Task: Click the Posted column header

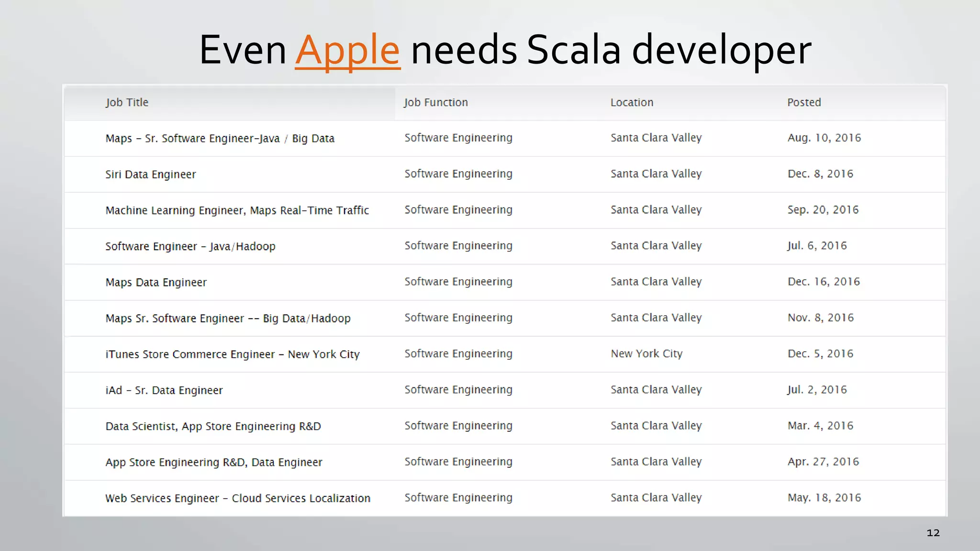Action: (804, 102)
